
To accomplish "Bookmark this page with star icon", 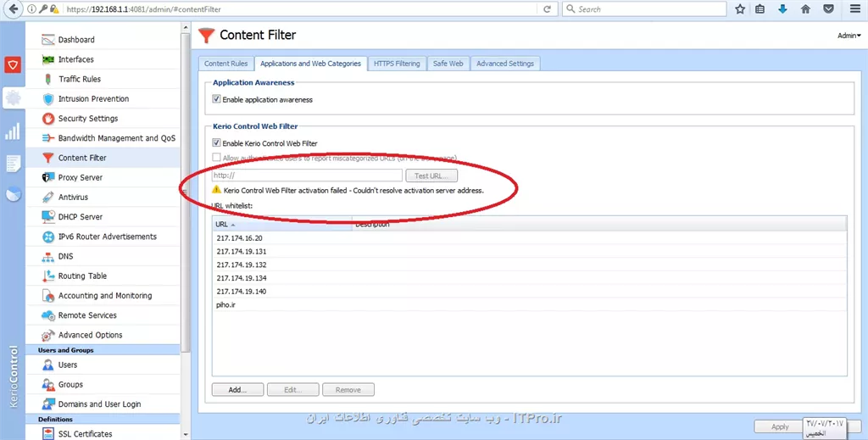I will pyautogui.click(x=739, y=8).
